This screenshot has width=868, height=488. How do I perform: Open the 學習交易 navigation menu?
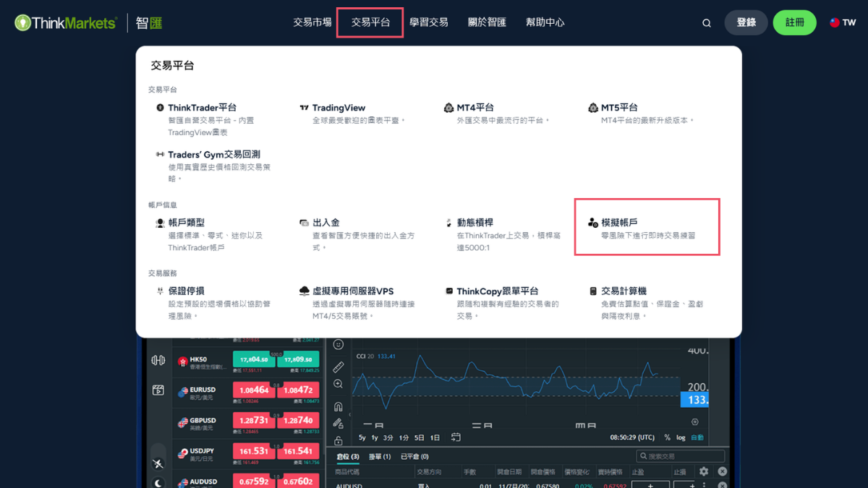pyautogui.click(x=429, y=22)
